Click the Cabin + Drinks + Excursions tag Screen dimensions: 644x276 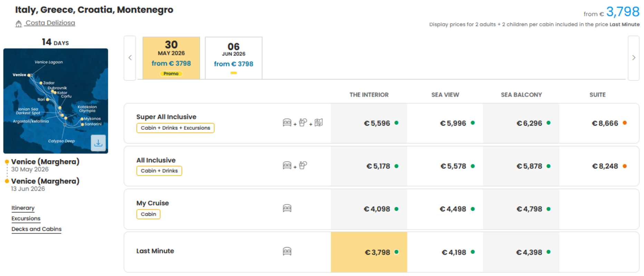click(x=175, y=128)
